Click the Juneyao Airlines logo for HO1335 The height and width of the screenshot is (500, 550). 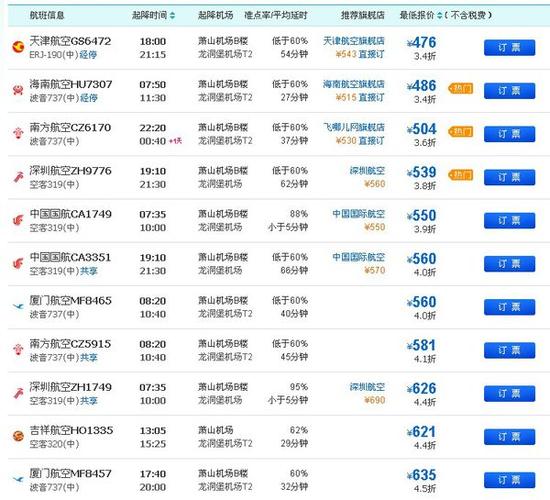click(18, 436)
